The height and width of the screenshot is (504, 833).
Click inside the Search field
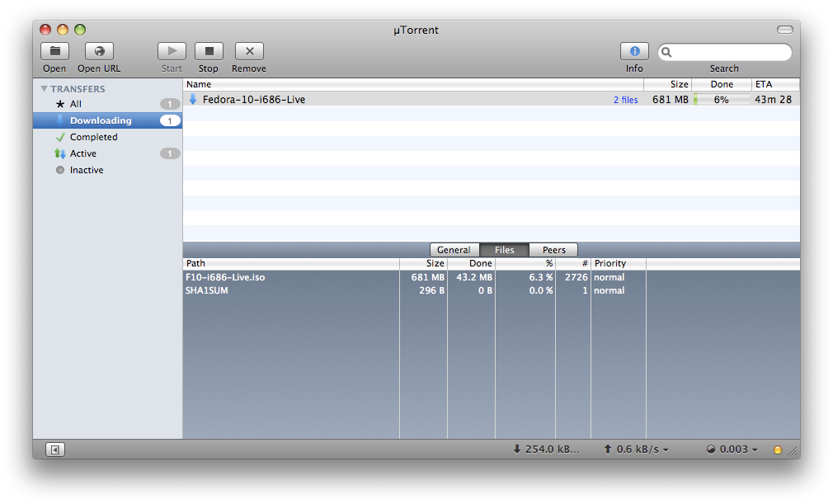[x=725, y=52]
